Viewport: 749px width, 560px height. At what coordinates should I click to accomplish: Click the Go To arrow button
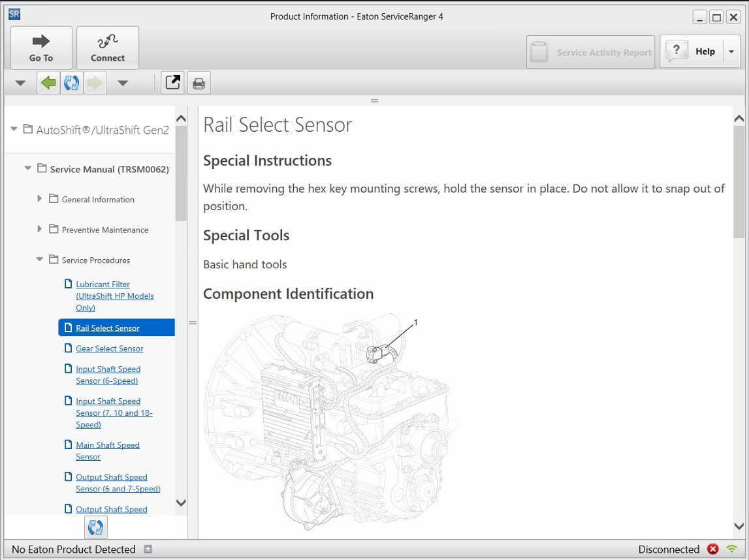pos(41,48)
